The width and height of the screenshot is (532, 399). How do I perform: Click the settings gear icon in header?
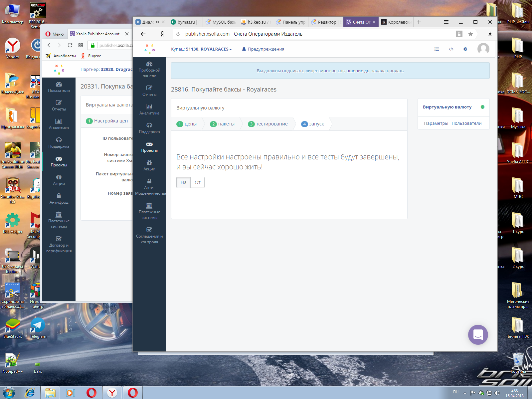465,49
